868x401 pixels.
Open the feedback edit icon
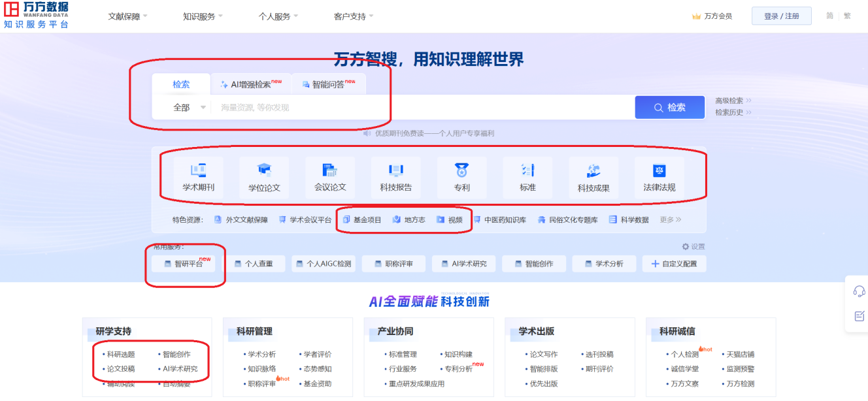point(860,316)
